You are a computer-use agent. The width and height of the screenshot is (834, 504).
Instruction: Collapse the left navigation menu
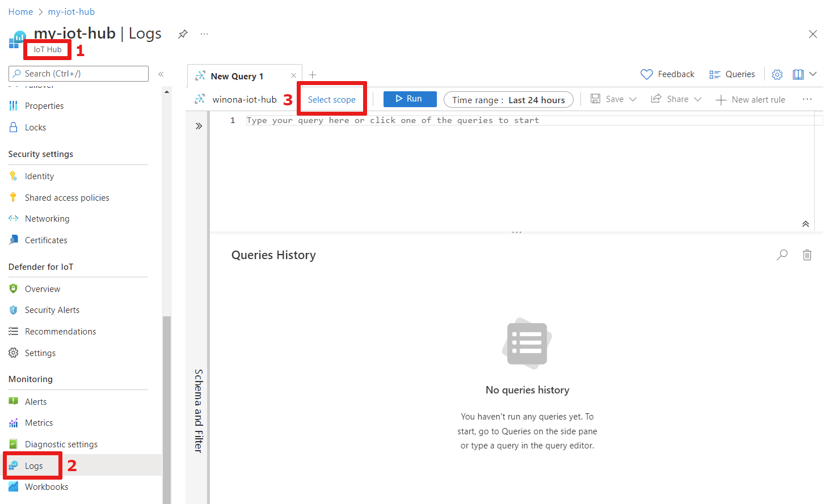pyautogui.click(x=161, y=74)
